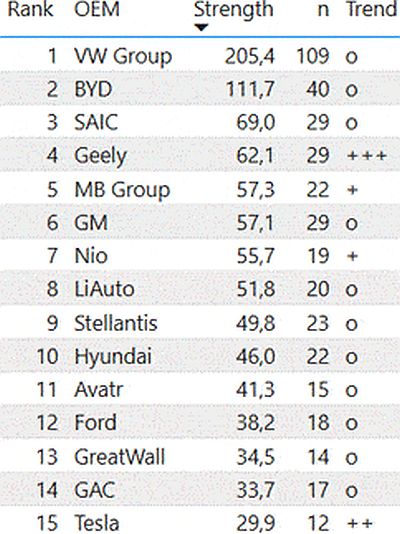This screenshot has width=400, height=534.
Task: Sort table by Strength column header
Action: 234,10
